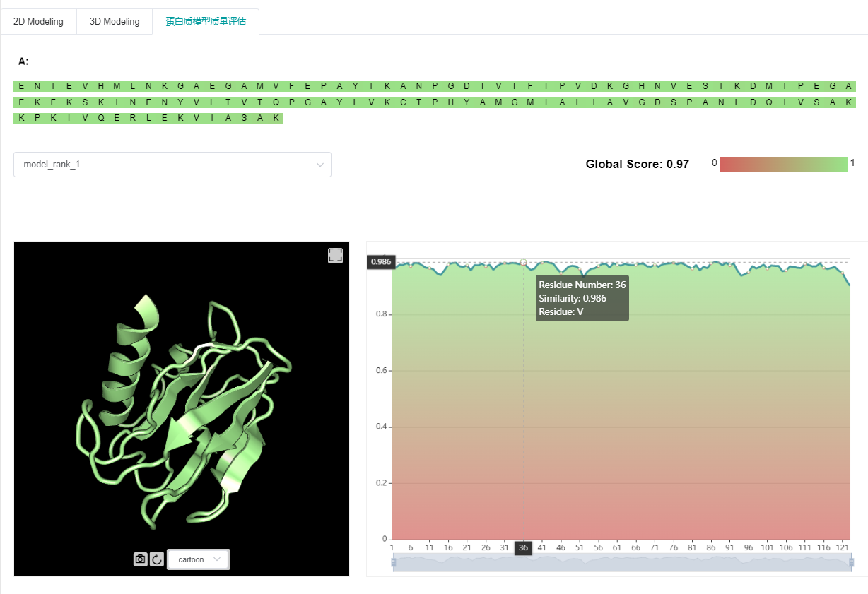Image resolution: width=868 pixels, height=594 pixels.
Task: Click the 0.986 y-axis value label
Action: [381, 262]
